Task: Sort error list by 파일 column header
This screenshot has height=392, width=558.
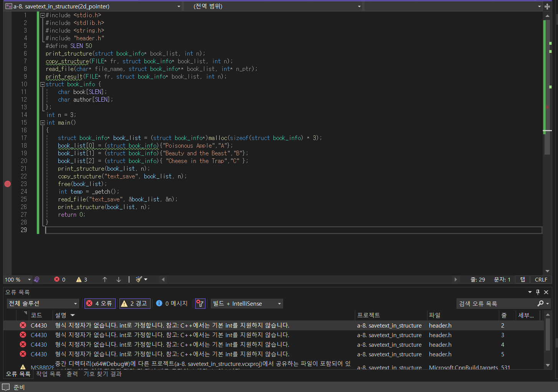Action: tap(463, 315)
